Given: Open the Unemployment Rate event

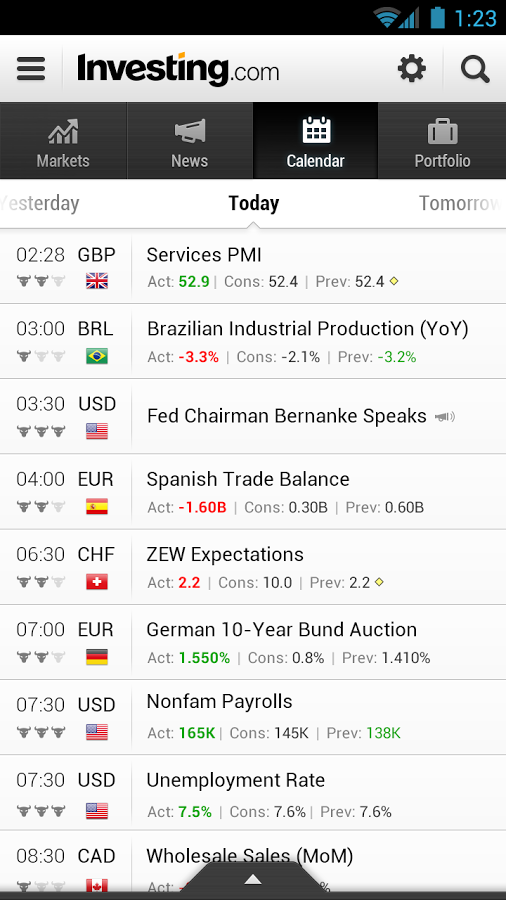Looking at the screenshot, I should point(253,793).
